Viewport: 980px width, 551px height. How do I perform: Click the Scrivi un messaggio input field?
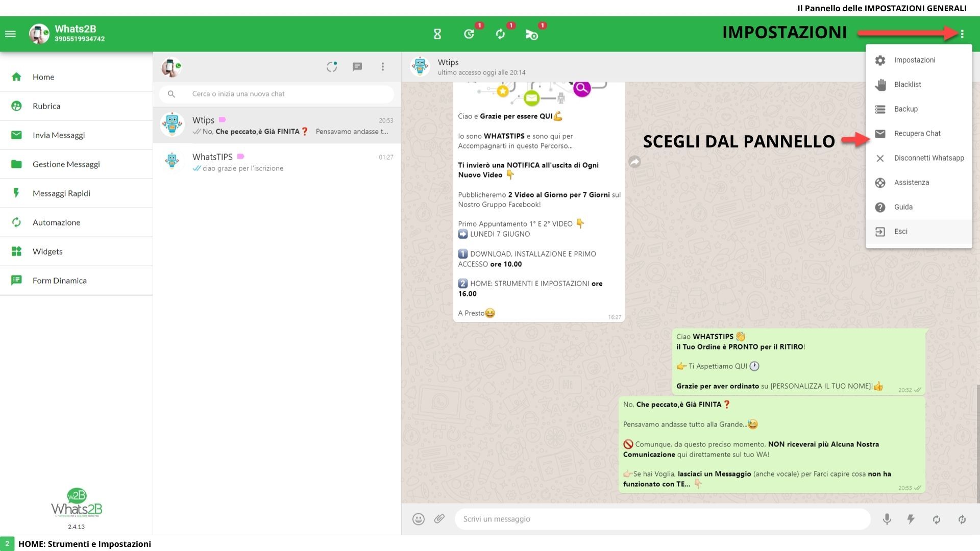[x=663, y=519]
